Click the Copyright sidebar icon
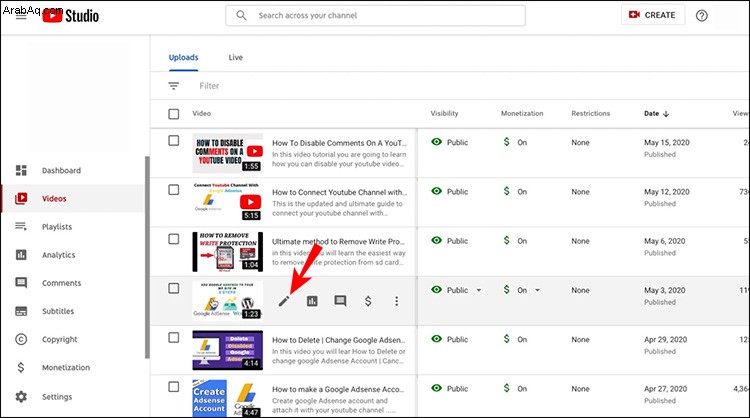Viewport: 750px width, 418px height. pyautogui.click(x=21, y=339)
